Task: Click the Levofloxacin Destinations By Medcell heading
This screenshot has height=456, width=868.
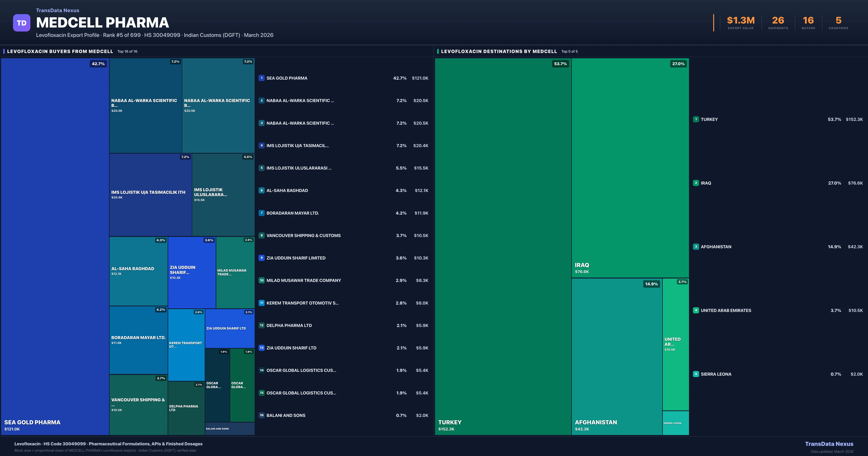Action: coord(499,51)
